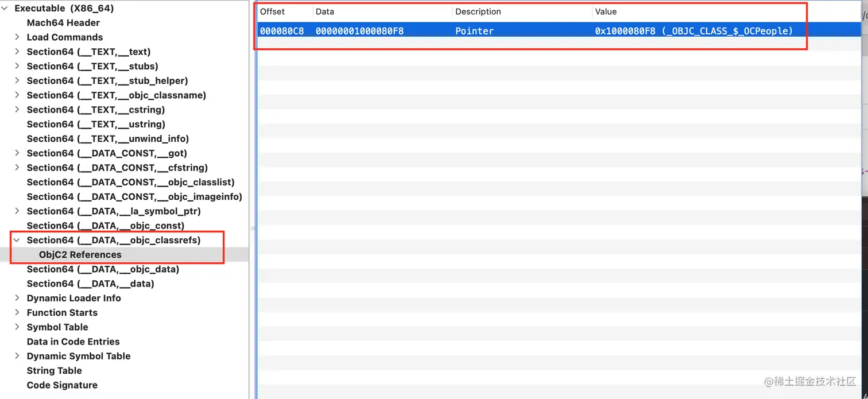
Task: Open Section64 (__DATA_CONST,__got) row
Action: click(107, 153)
